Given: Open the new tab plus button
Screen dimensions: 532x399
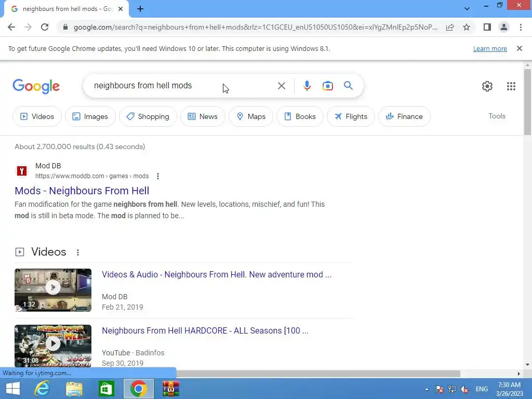Looking at the screenshot, I should click(140, 9).
